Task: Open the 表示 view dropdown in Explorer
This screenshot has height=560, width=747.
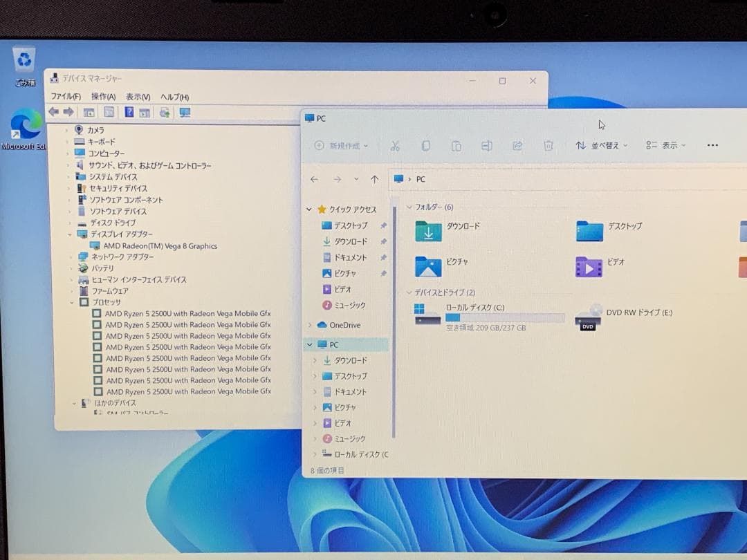Action: (x=665, y=146)
